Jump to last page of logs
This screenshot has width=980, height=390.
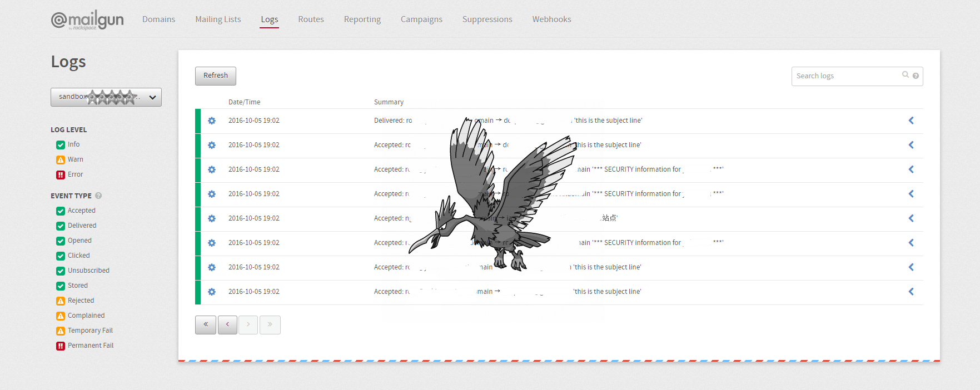[270, 325]
